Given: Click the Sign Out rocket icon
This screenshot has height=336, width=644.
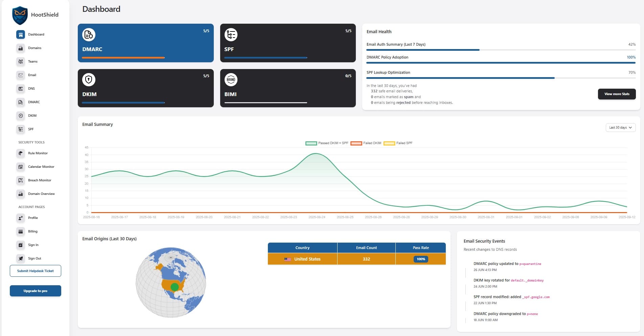Looking at the screenshot, I should [x=21, y=259].
